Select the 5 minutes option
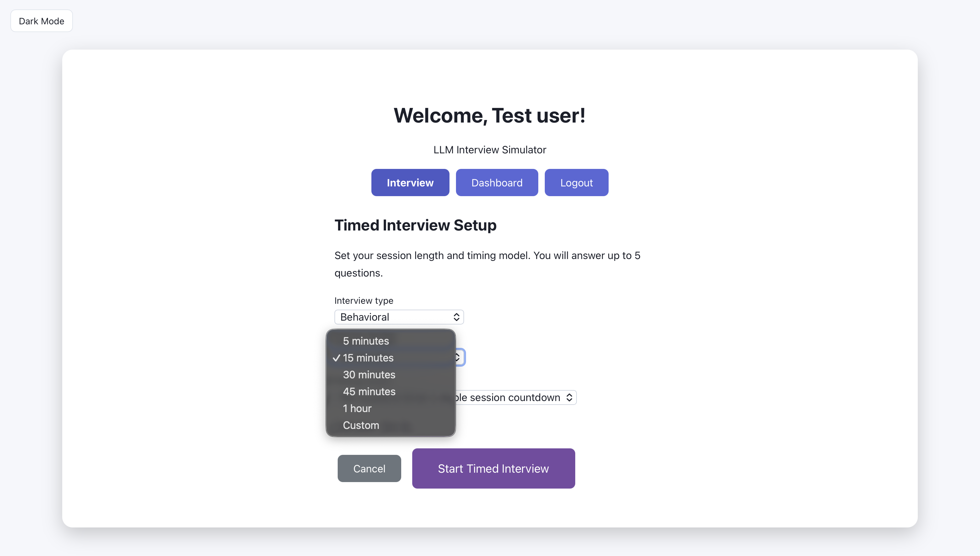This screenshot has width=980, height=556. (366, 341)
